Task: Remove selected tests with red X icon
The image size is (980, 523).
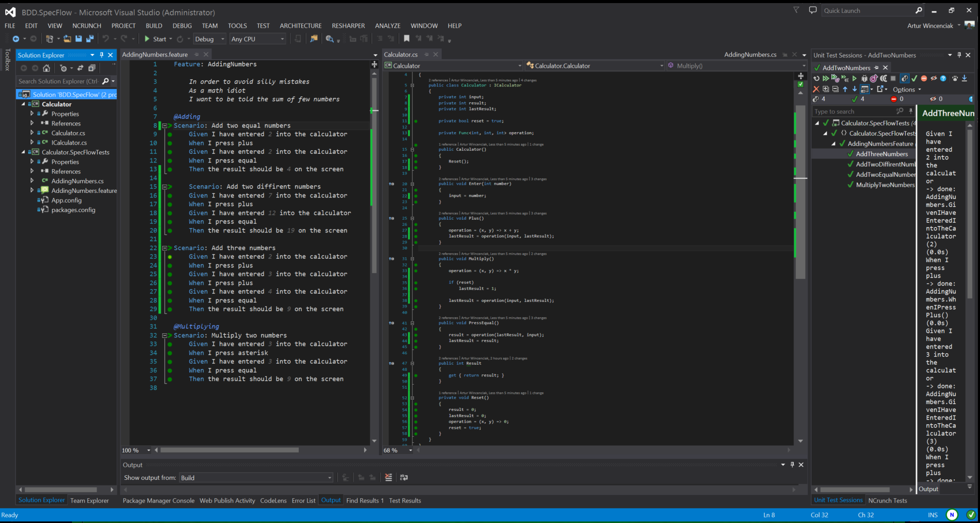Action: 816,89
